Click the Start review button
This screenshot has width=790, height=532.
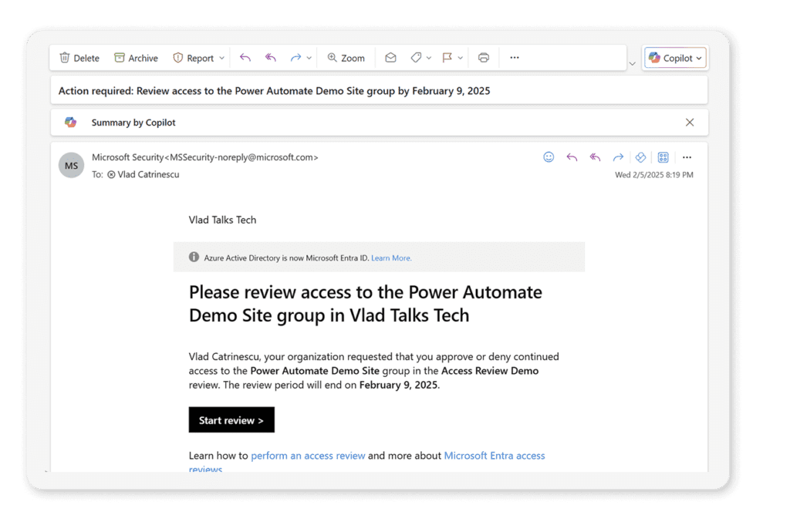[231, 419]
